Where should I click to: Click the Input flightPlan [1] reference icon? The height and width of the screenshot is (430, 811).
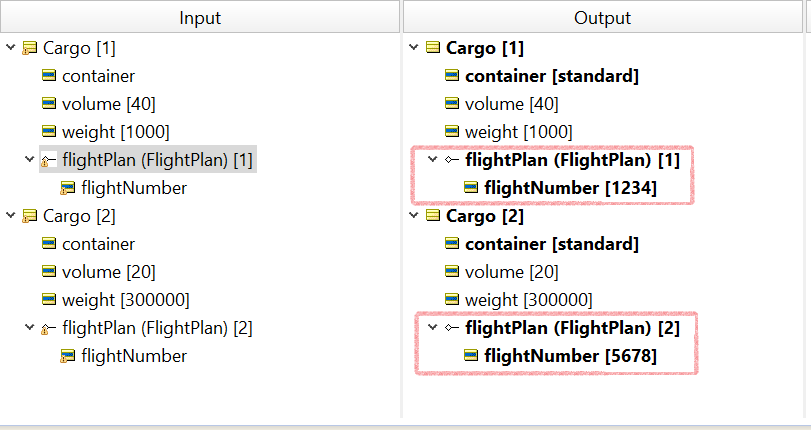48,160
